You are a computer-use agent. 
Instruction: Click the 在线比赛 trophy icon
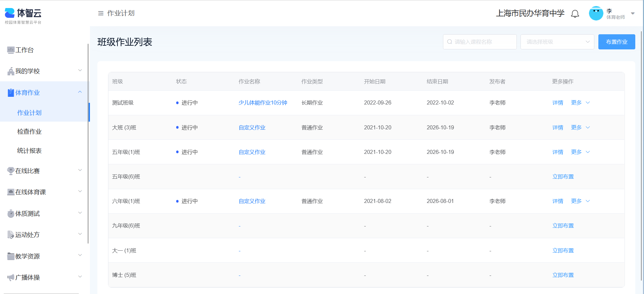pos(11,171)
